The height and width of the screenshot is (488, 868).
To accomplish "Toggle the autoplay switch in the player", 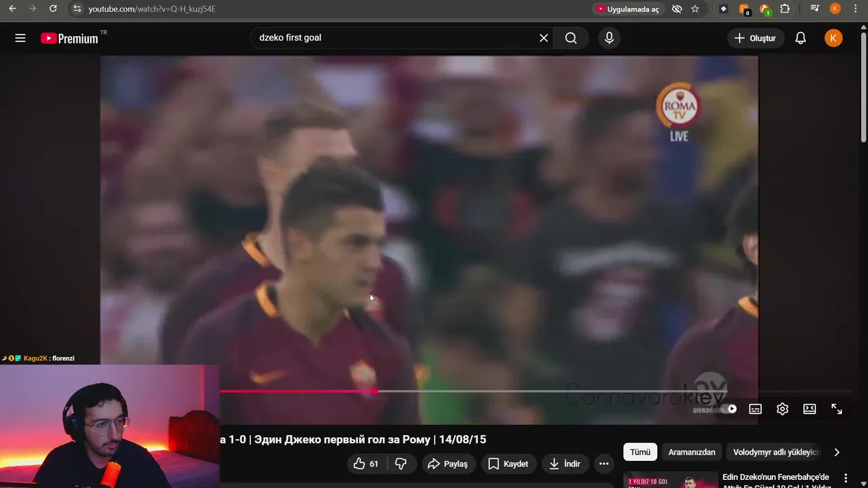I will pyautogui.click(x=730, y=409).
